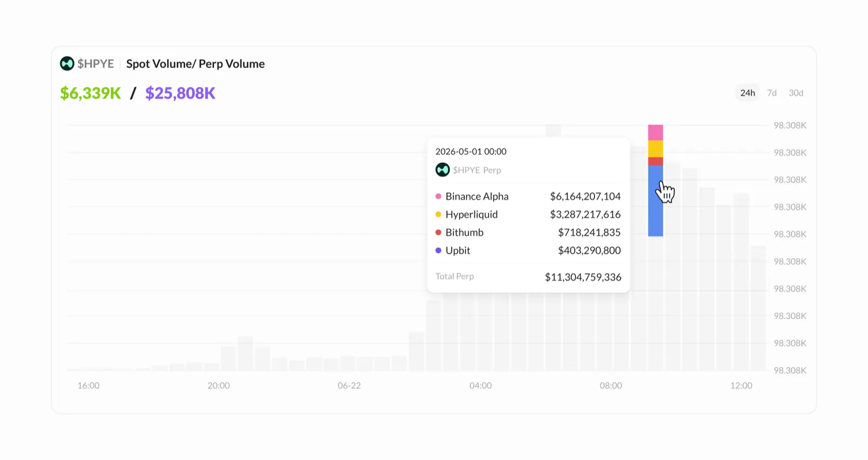Click the pink dot beside Binance Alpha
The width and height of the screenshot is (868, 460).
pyautogui.click(x=438, y=196)
